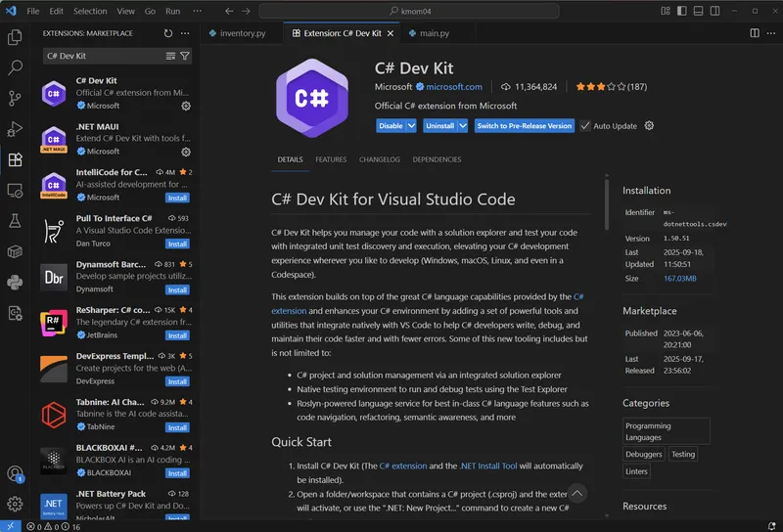Click Switch to Pre-Release Version button

pos(524,126)
